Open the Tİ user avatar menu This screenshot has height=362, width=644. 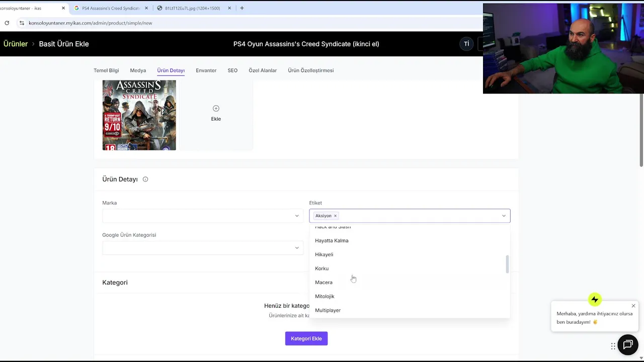(x=466, y=44)
